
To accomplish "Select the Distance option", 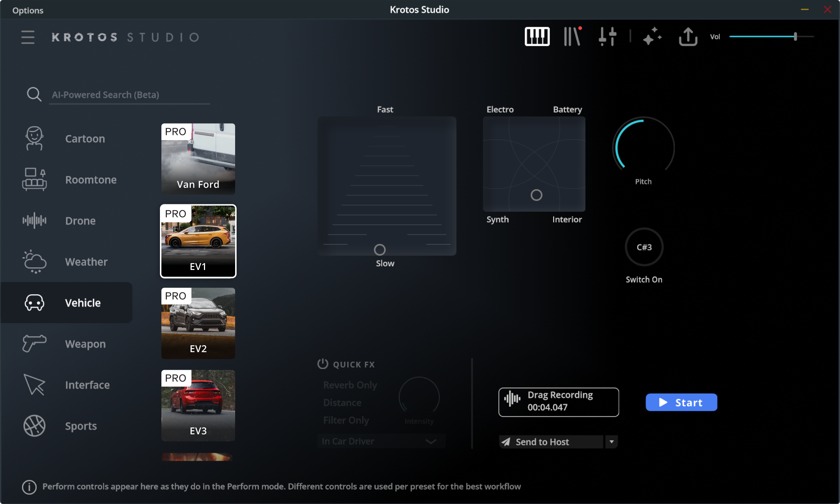I will click(342, 403).
